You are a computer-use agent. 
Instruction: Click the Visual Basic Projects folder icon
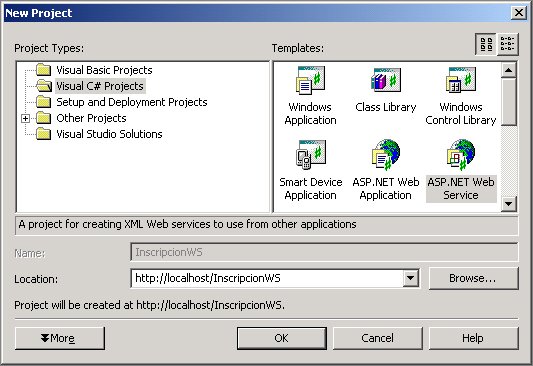click(44, 70)
